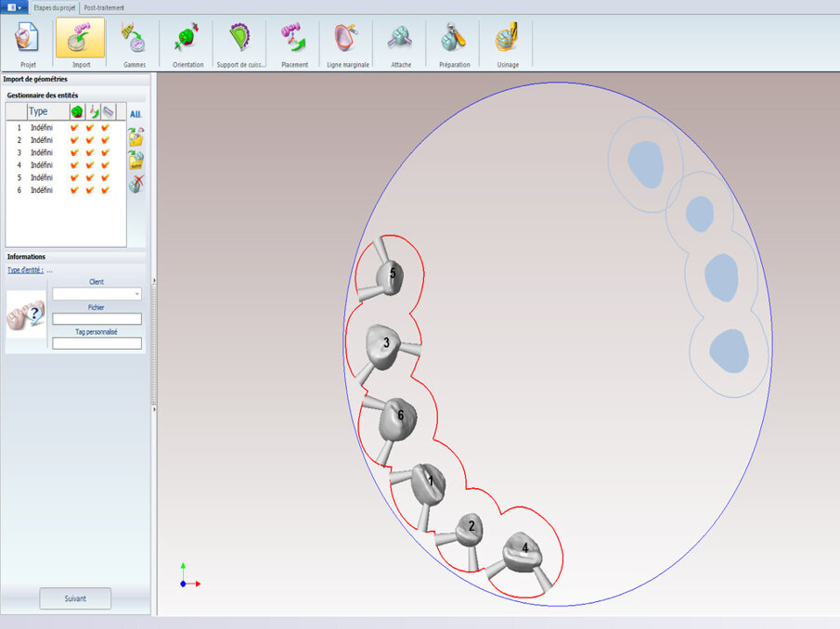Image resolution: width=840 pixels, height=629 pixels.
Task: Switch to the Post-traitement tab
Action: (104, 6)
